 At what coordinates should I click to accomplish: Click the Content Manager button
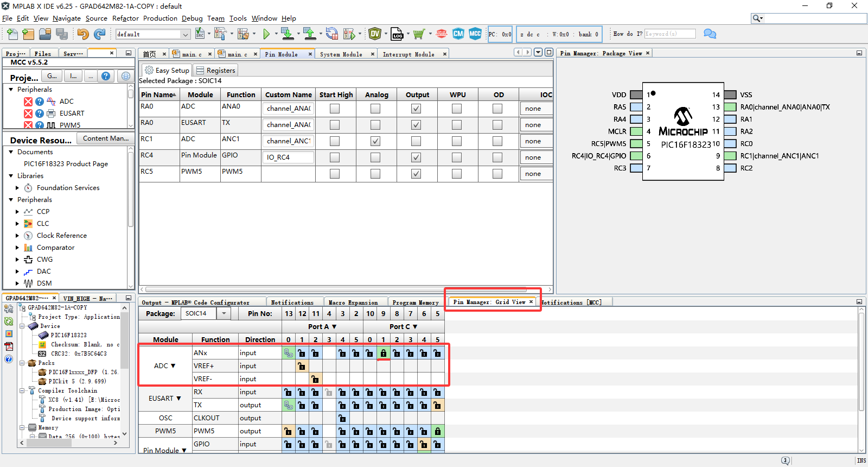pyautogui.click(x=105, y=138)
